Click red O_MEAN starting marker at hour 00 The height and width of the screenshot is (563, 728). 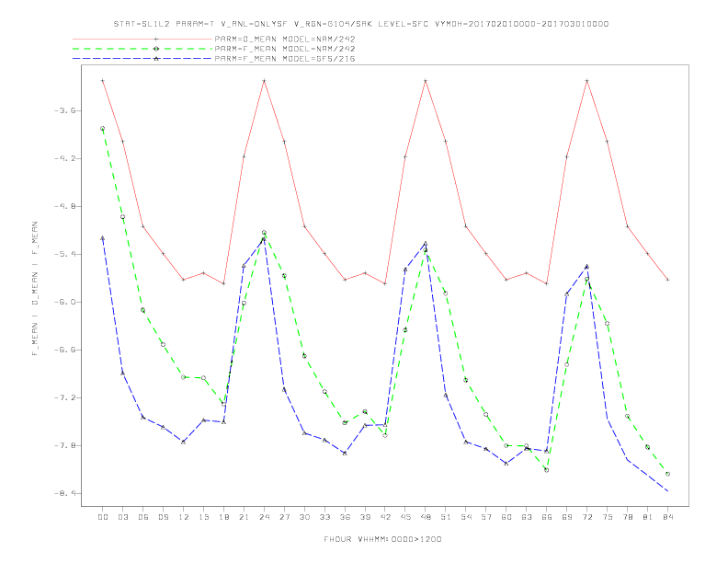(x=103, y=81)
